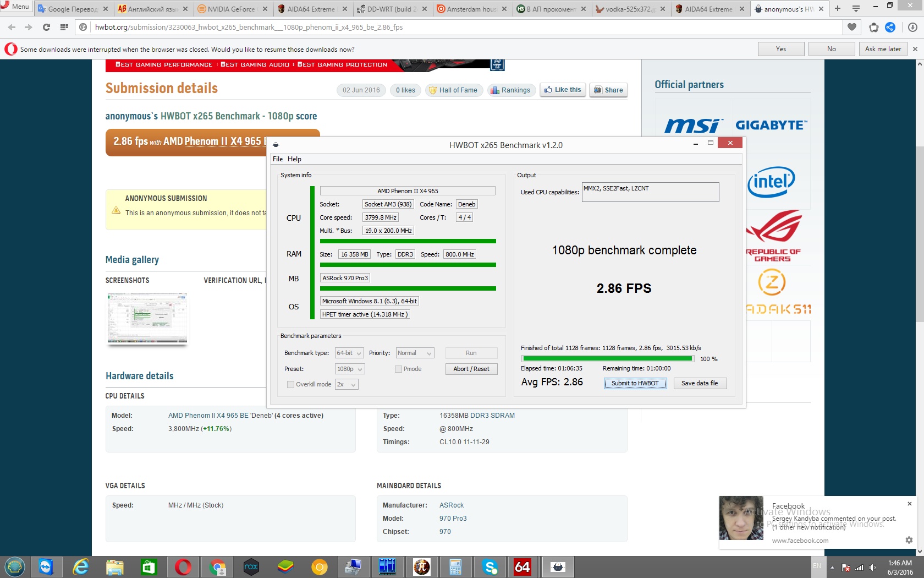Image resolution: width=924 pixels, height=578 pixels.
Task: Dismiss the downloads notification bar
Action: tap(915, 49)
